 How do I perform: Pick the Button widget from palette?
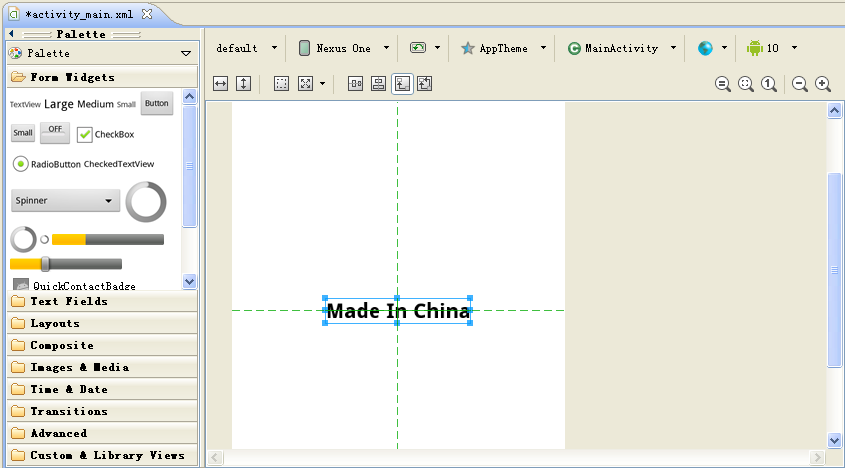click(x=157, y=104)
